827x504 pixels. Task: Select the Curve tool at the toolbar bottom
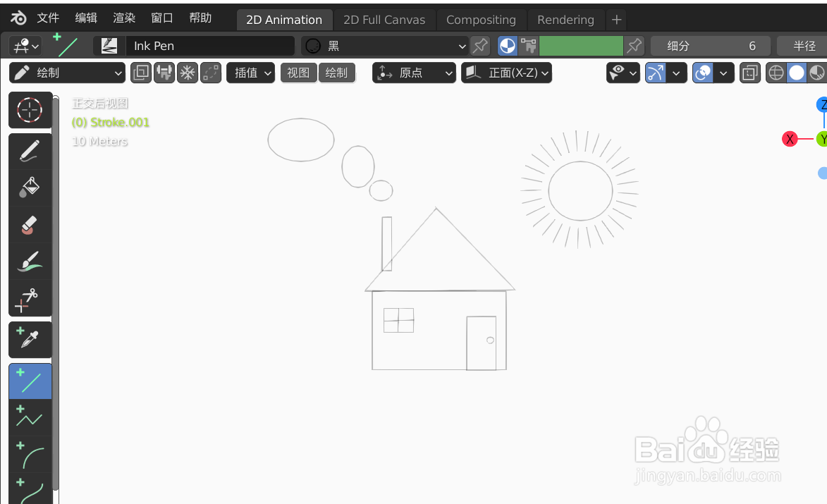[30, 488]
